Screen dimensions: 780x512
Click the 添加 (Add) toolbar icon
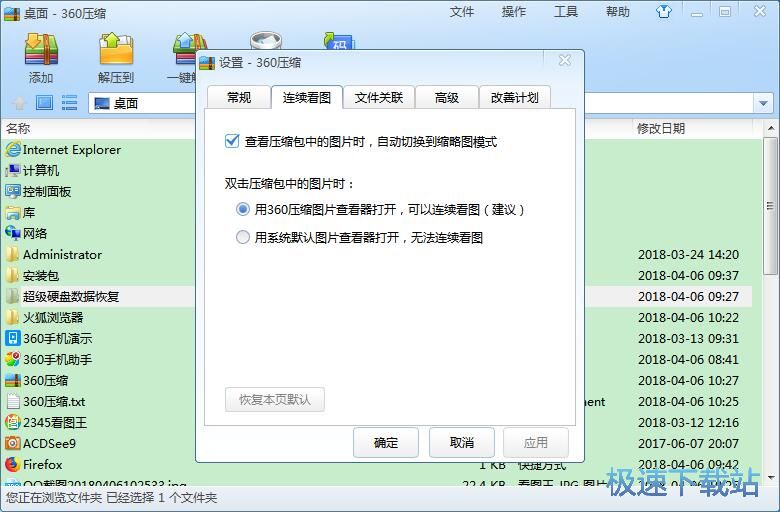point(41,50)
